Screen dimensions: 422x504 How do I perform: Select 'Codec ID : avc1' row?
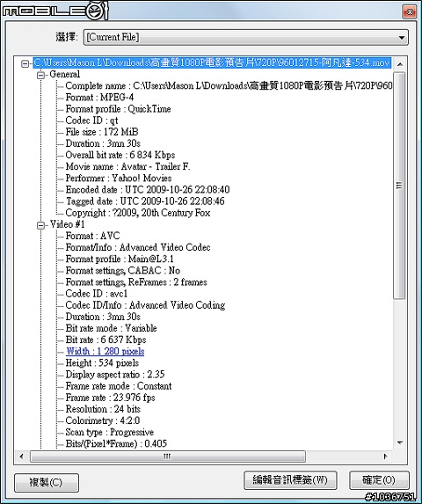(97, 294)
